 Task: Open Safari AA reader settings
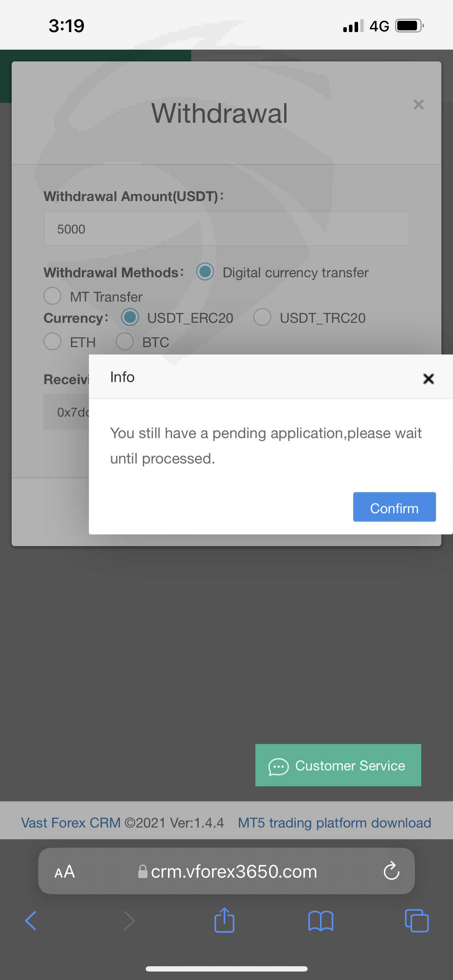(65, 871)
